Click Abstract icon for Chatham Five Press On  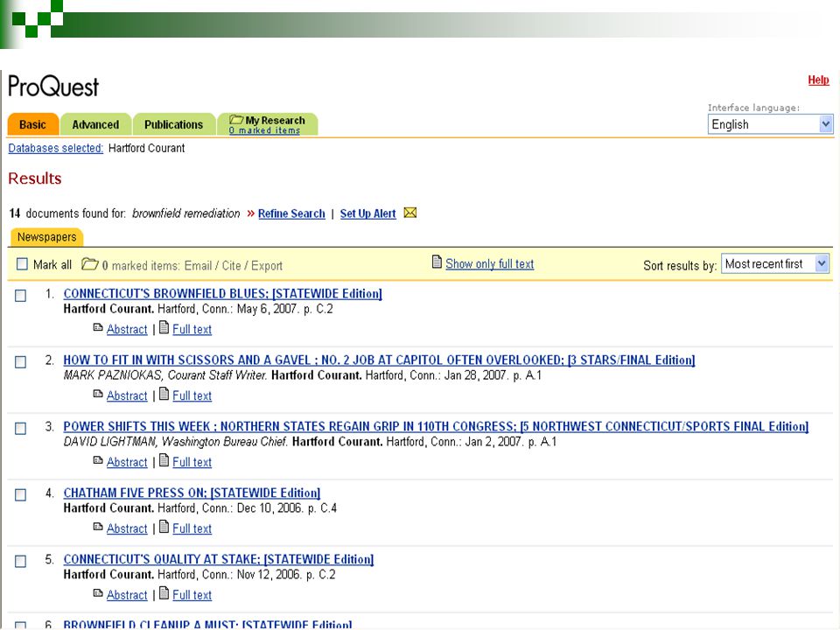pyautogui.click(x=97, y=527)
